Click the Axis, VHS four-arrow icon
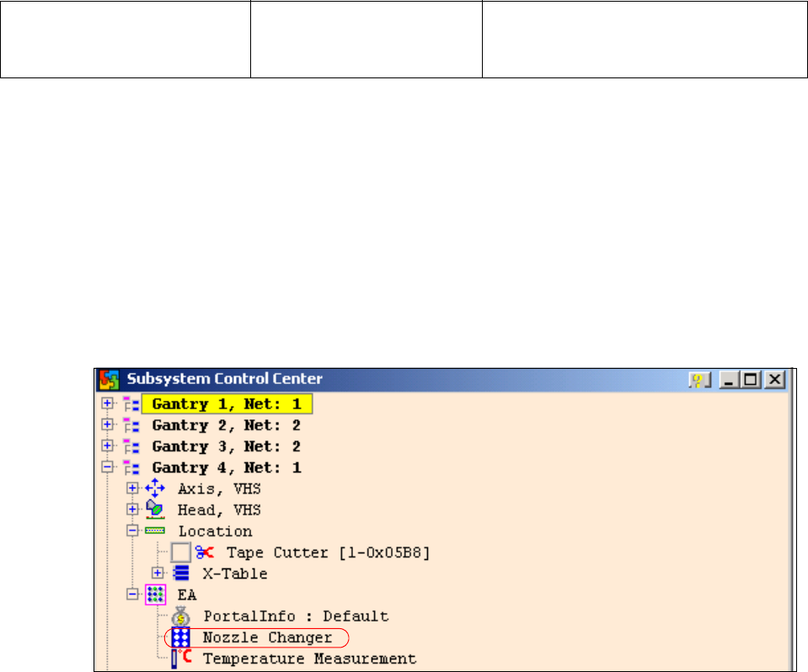The image size is (808, 672). coord(155,488)
